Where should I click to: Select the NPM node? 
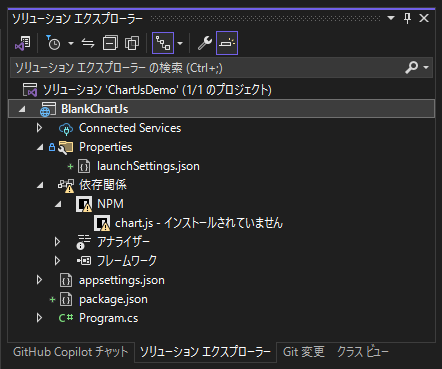110,204
